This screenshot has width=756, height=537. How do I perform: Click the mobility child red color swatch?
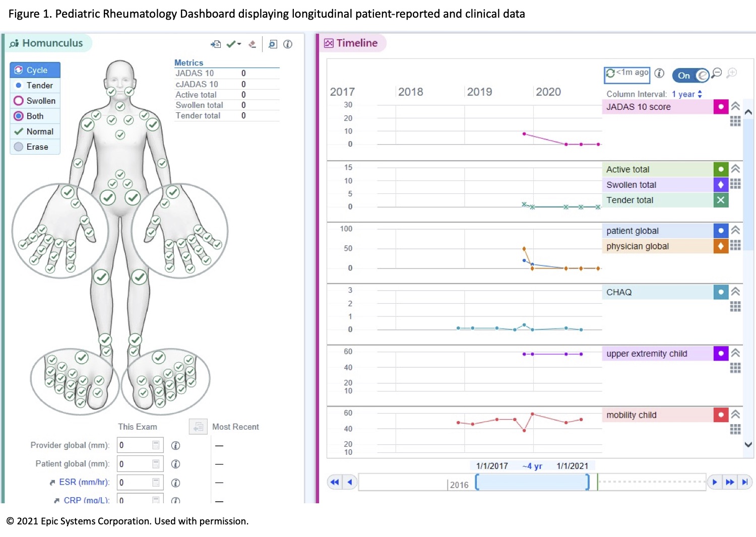click(721, 415)
